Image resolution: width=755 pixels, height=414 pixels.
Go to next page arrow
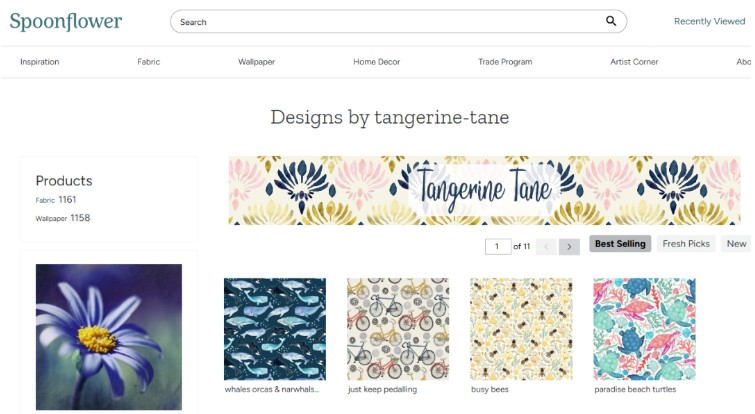[x=569, y=246]
